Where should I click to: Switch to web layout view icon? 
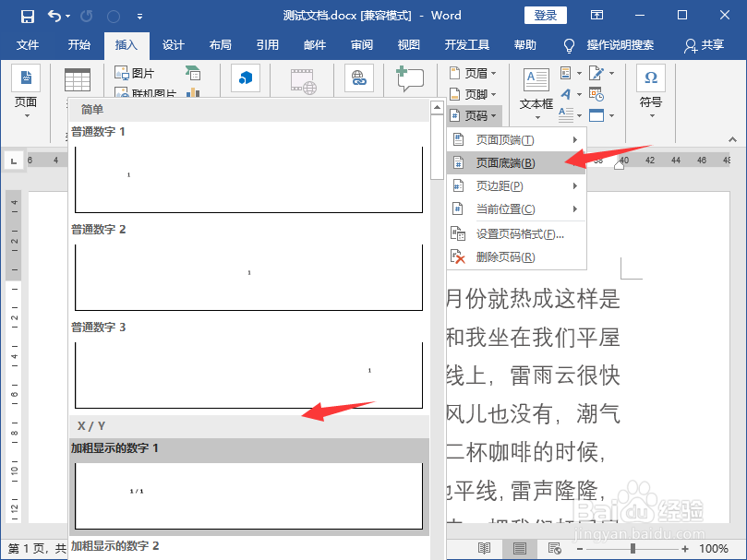[x=555, y=549]
